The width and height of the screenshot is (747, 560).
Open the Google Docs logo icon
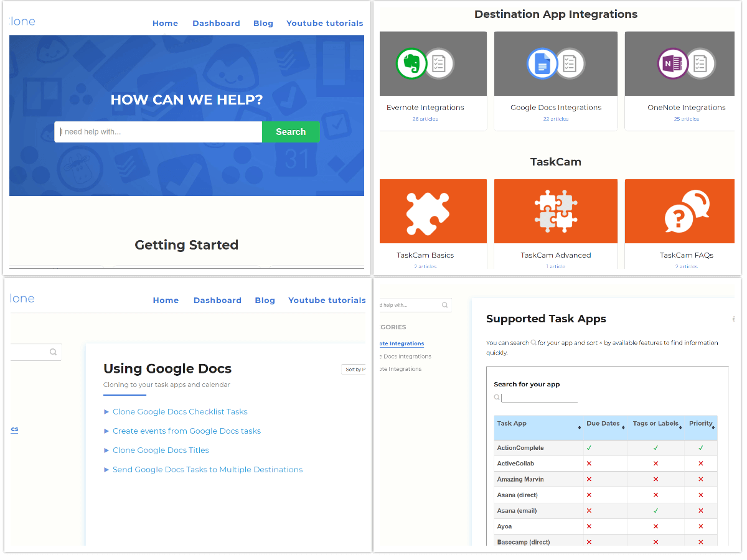542,63
